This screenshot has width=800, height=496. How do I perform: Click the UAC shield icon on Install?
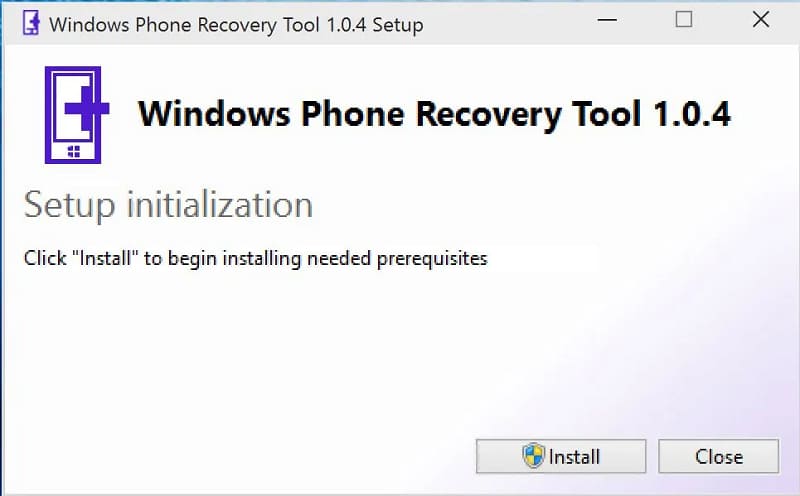click(534, 456)
